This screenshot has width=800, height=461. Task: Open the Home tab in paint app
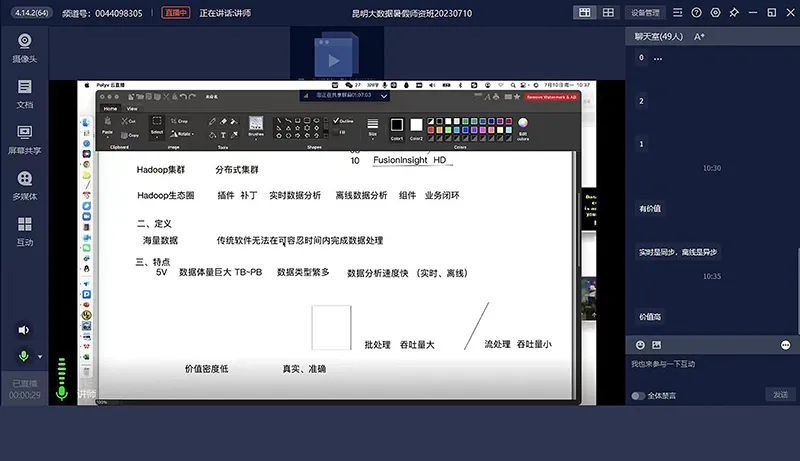pos(110,109)
